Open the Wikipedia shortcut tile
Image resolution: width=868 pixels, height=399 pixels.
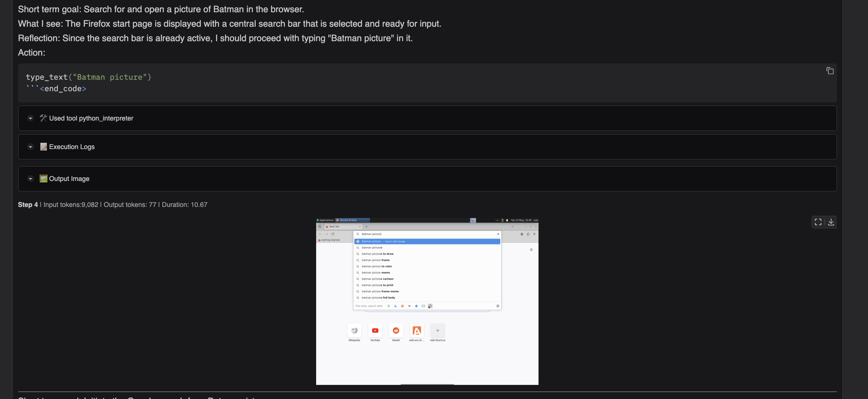(x=354, y=331)
